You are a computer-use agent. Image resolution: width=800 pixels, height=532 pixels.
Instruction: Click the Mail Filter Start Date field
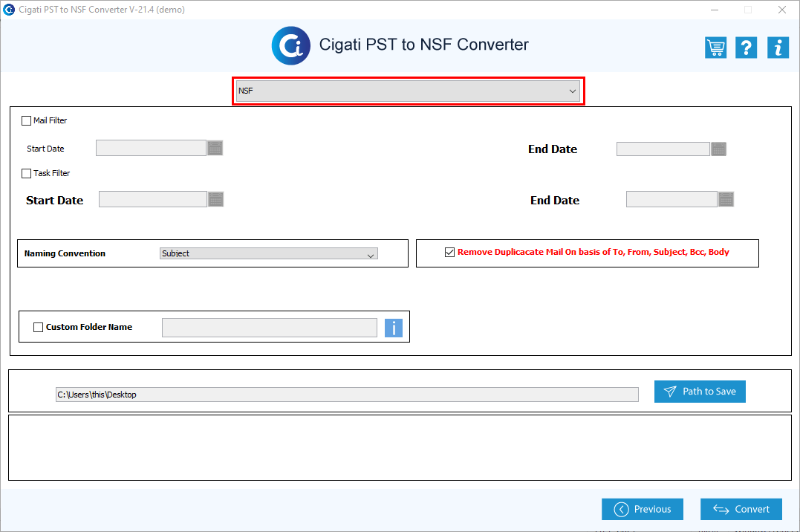pyautogui.click(x=151, y=148)
